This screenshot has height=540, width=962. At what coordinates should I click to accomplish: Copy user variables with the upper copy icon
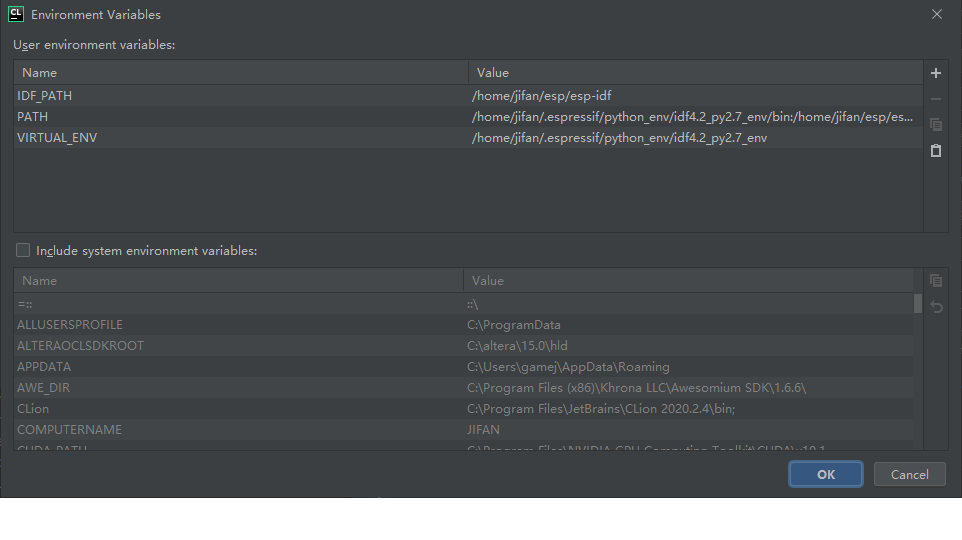click(x=936, y=125)
